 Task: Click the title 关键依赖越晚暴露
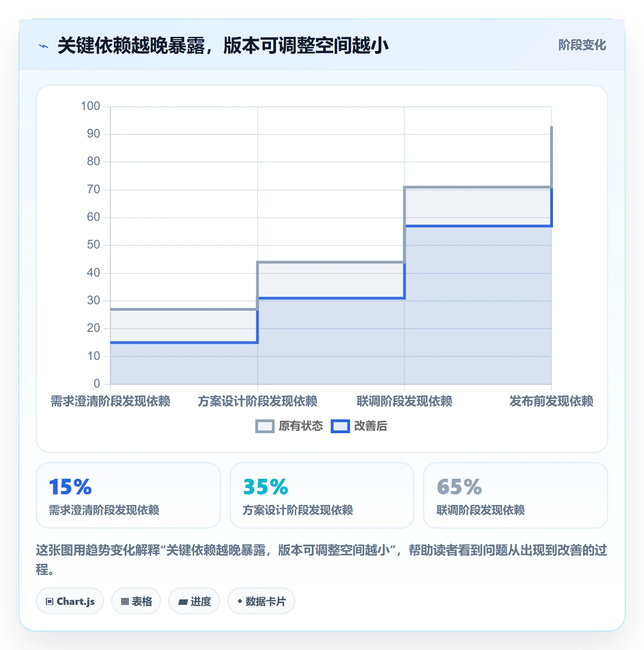pyautogui.click(x=131, y=46)
